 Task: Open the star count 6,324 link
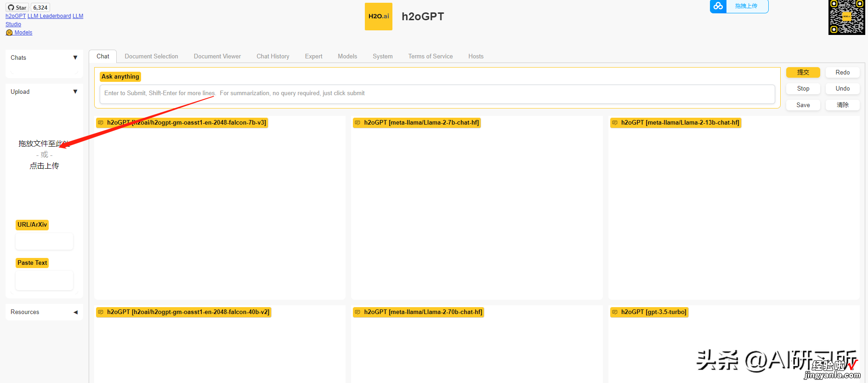click(40, 7)
